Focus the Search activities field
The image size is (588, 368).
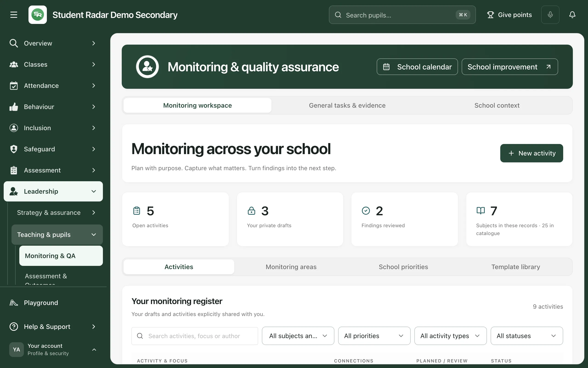(195, 336)
